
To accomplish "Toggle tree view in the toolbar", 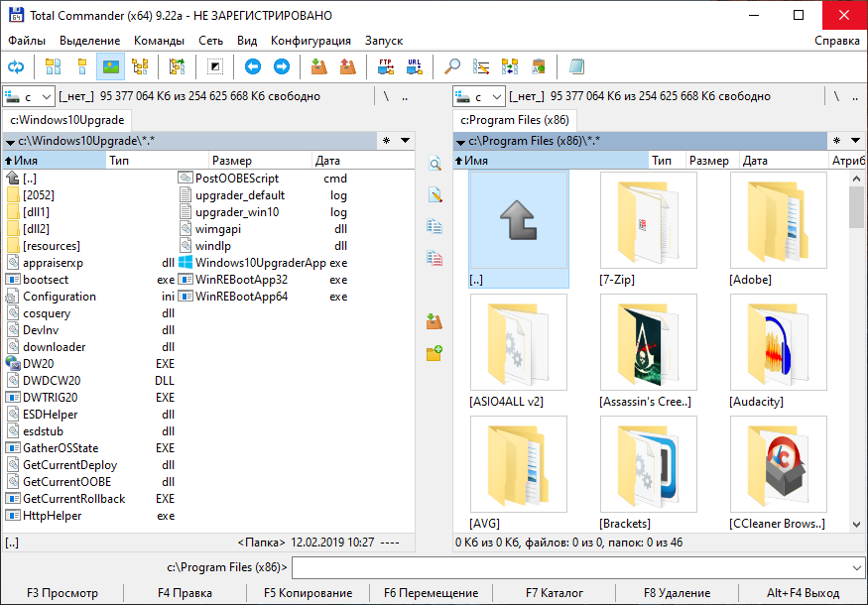I will (140, 67).
